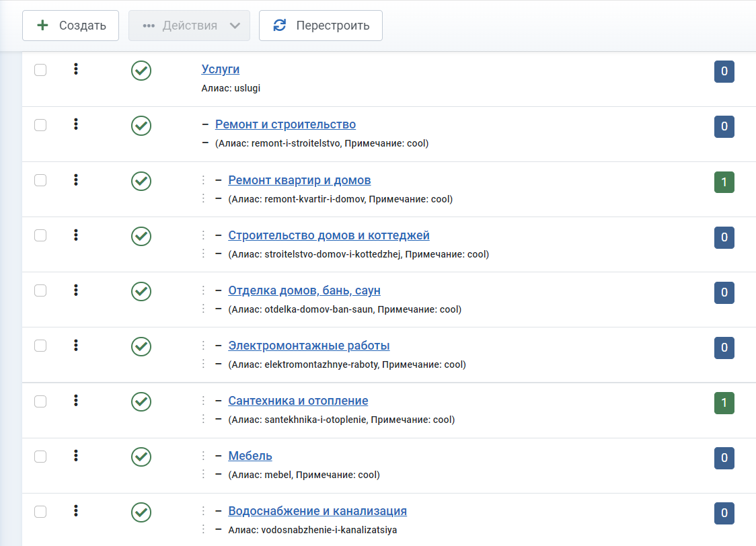Viewport: 756px width, 546px height.
Task: Click the Создать button
Action: [71, 26]
